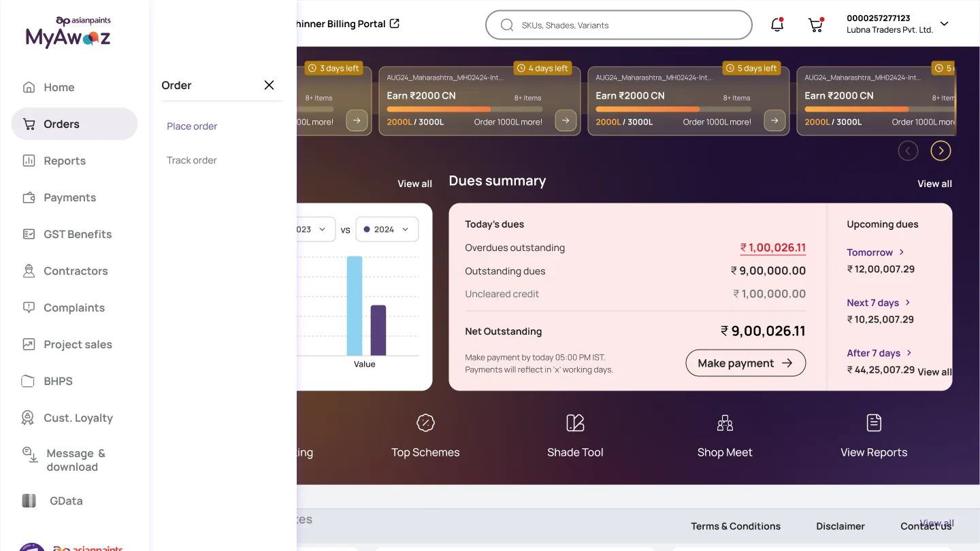The height and width of the screenshot is (551, 980).
Task: Click View all next to Dues summary
Action: tap(934, 184)
